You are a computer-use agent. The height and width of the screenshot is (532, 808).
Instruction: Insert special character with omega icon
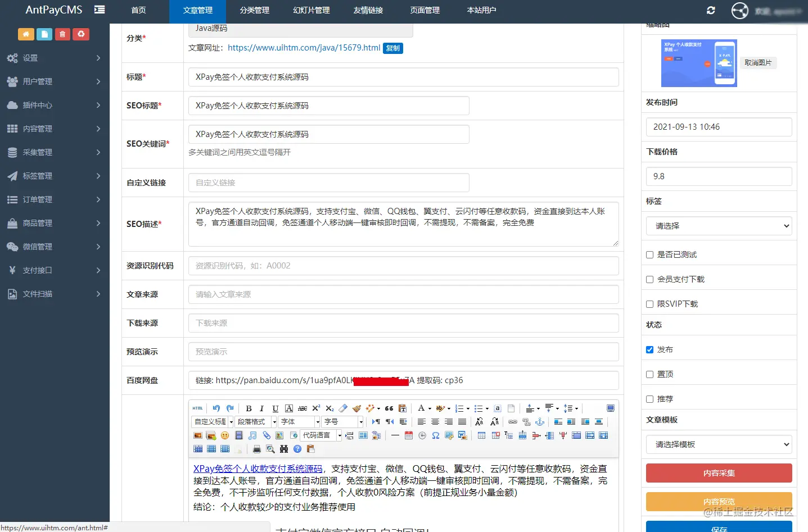tap(436, 435)
